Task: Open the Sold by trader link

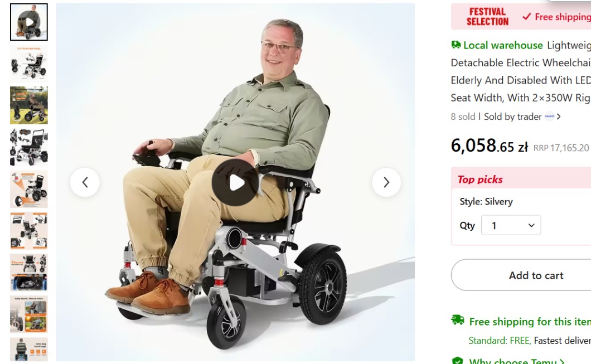Action: (512, 117)
